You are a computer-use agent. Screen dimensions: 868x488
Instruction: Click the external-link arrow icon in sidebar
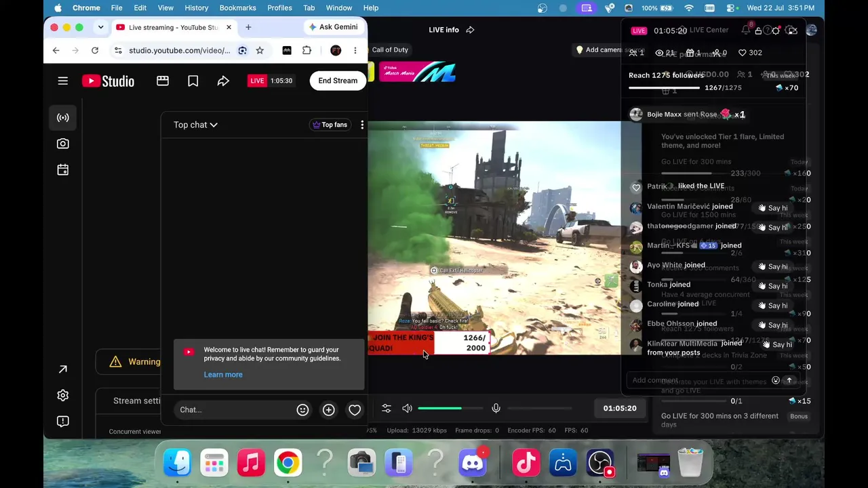tap(63, 369)
